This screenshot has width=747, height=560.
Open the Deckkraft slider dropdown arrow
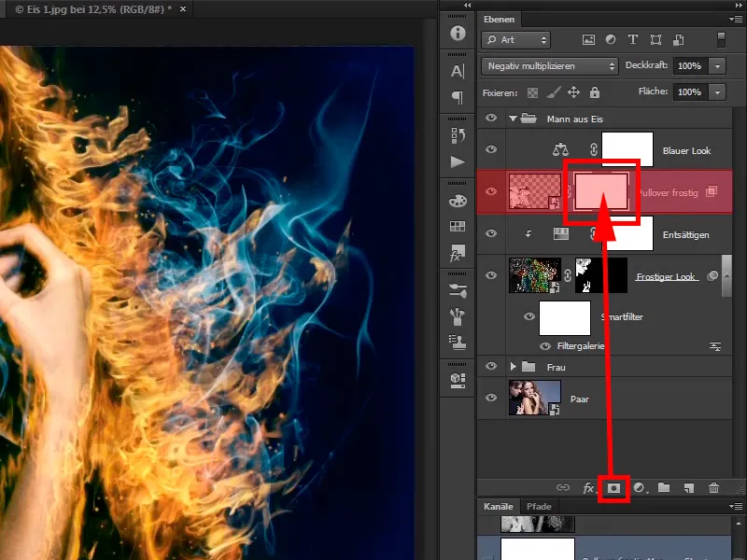click(x=717, y=66)
